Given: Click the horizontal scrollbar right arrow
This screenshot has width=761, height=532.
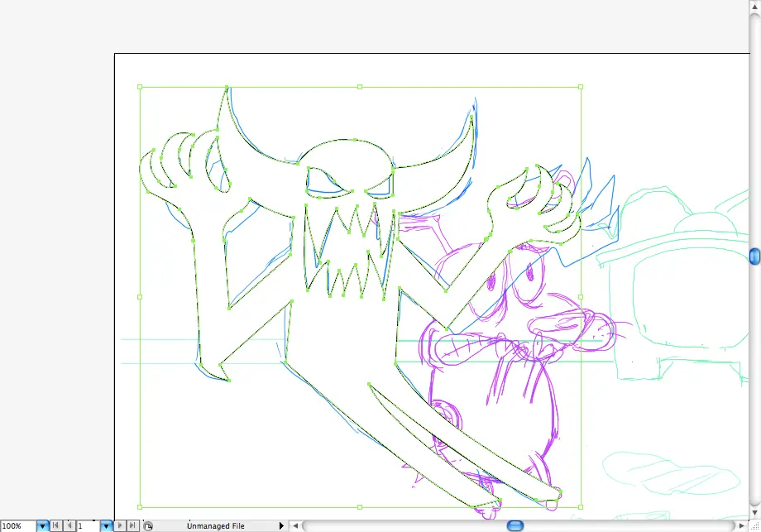Looking at the screenshot, I should [742, 525].
